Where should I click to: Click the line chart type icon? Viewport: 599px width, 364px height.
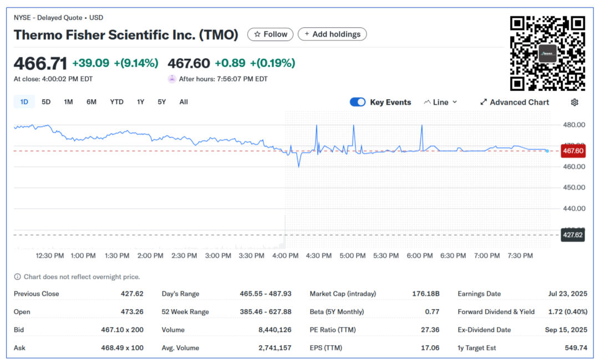click(x=427, y=102)
